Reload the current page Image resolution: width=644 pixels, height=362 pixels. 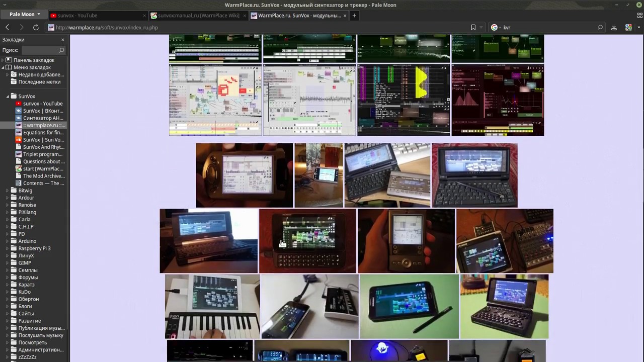[36, 28]
